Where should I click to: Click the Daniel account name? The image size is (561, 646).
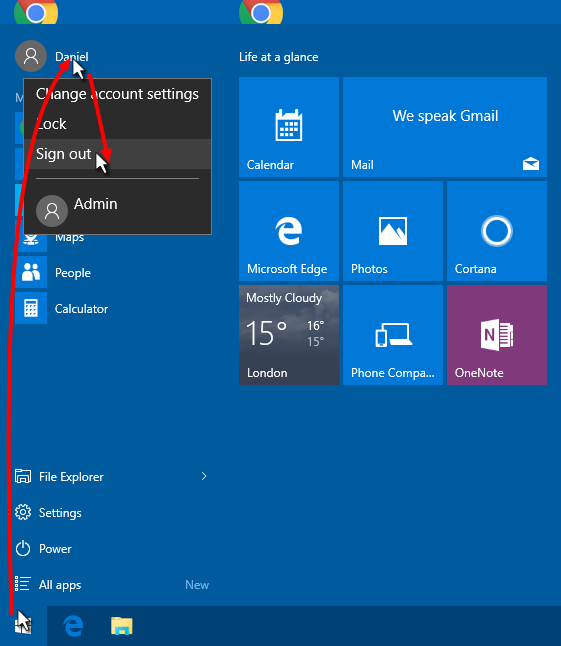72,57
